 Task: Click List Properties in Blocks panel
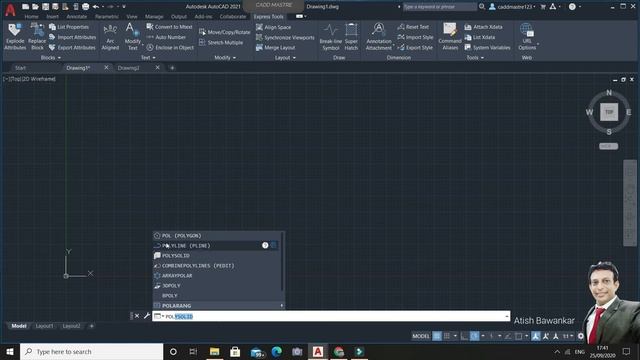pos(69,27)
